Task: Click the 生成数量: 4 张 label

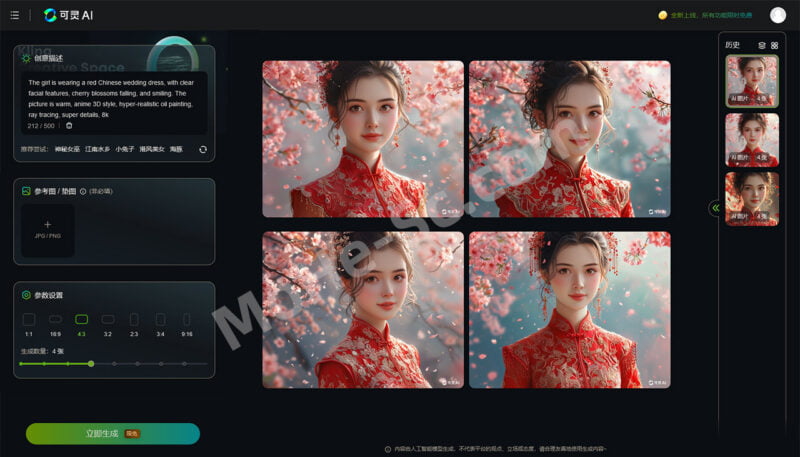Action: coord(42,351)
